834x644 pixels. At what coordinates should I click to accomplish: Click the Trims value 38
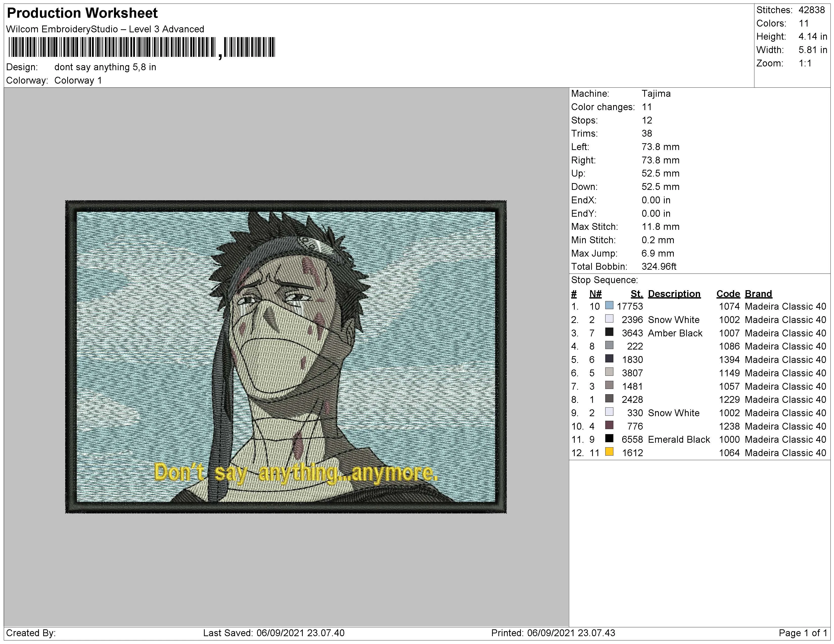[646, 134]
